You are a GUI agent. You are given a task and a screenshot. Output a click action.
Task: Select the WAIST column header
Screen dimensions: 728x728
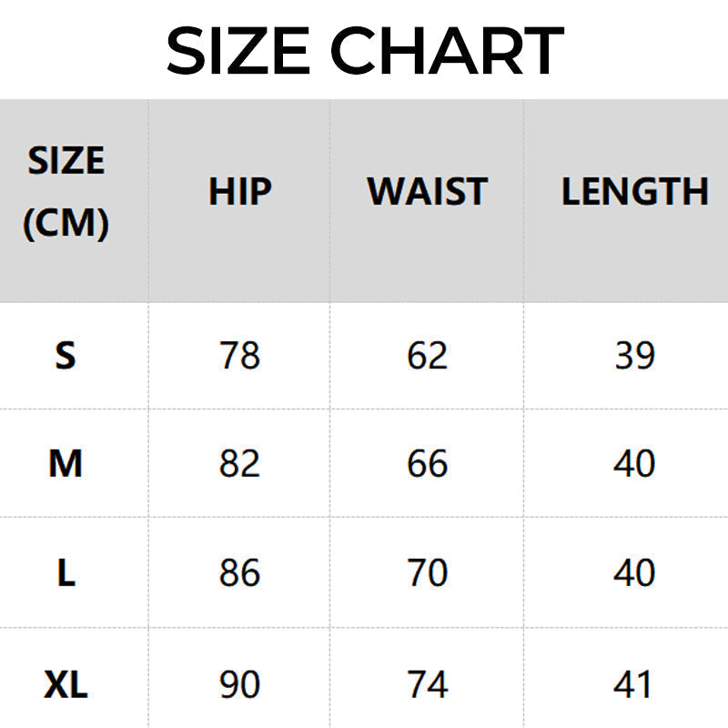427,192
